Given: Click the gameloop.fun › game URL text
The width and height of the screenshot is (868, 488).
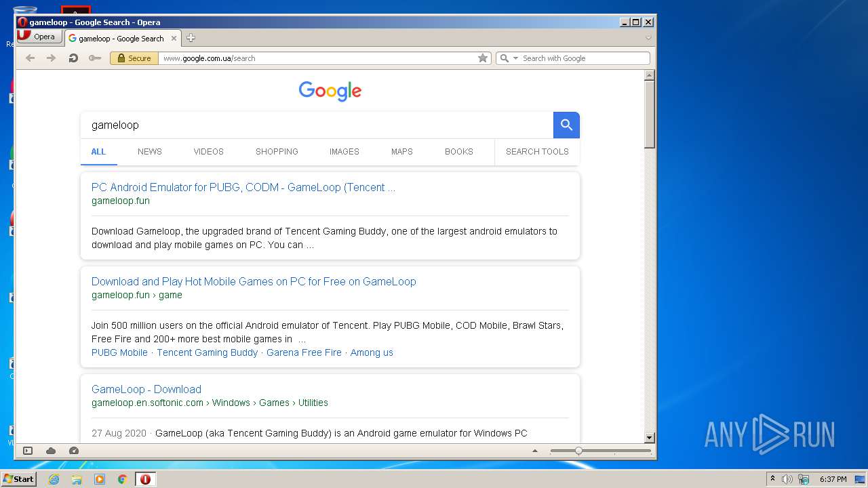Looking at the screenshot, I should (x=137, y=295).
